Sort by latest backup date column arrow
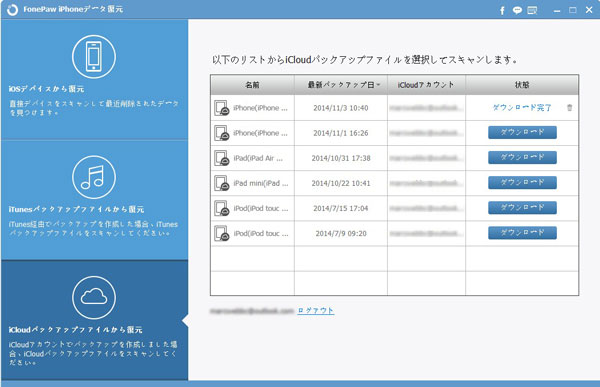The width and height of the screenshot is (600, 387). [378, 85]
